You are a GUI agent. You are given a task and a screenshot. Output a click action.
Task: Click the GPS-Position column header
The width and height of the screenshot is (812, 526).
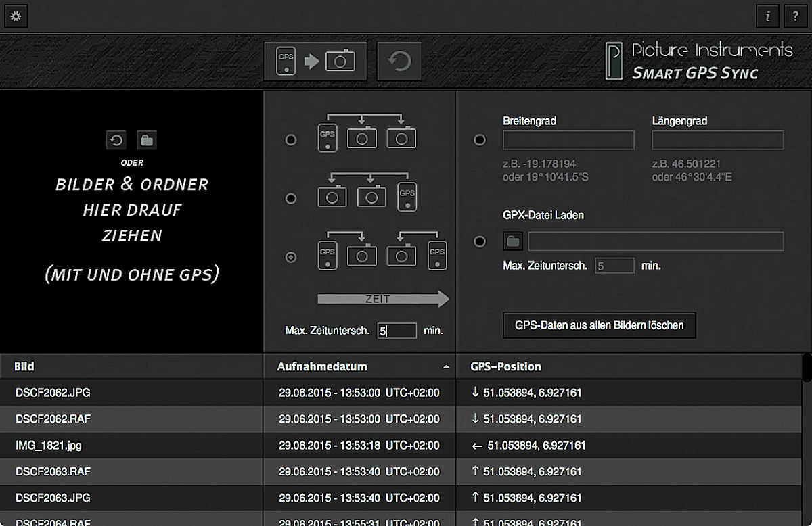pyautogui.click(x=505, y=366)
